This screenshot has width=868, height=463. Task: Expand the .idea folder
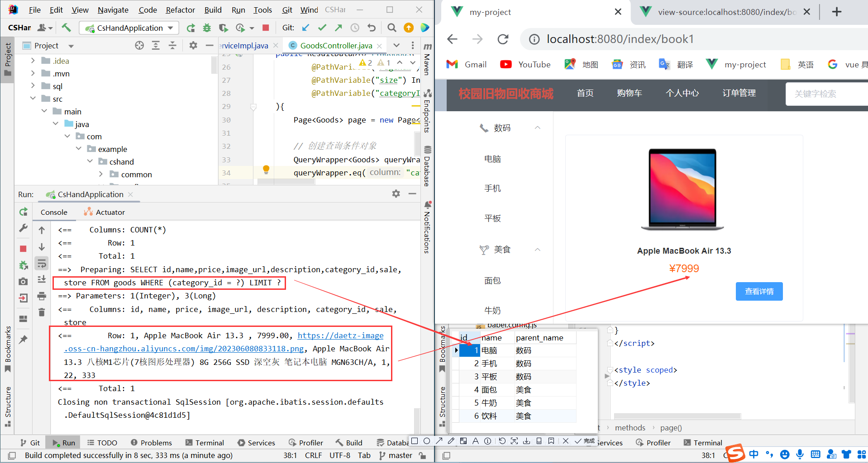(x=33, y=61)
